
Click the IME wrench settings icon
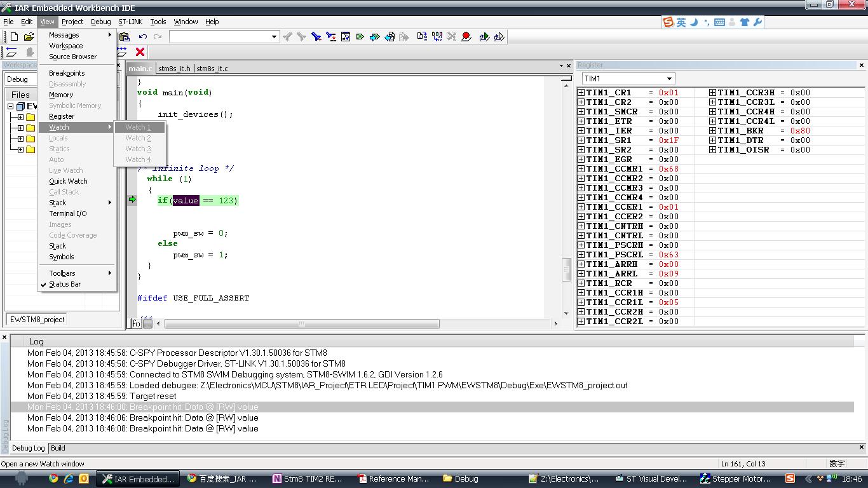coord(757,22)
